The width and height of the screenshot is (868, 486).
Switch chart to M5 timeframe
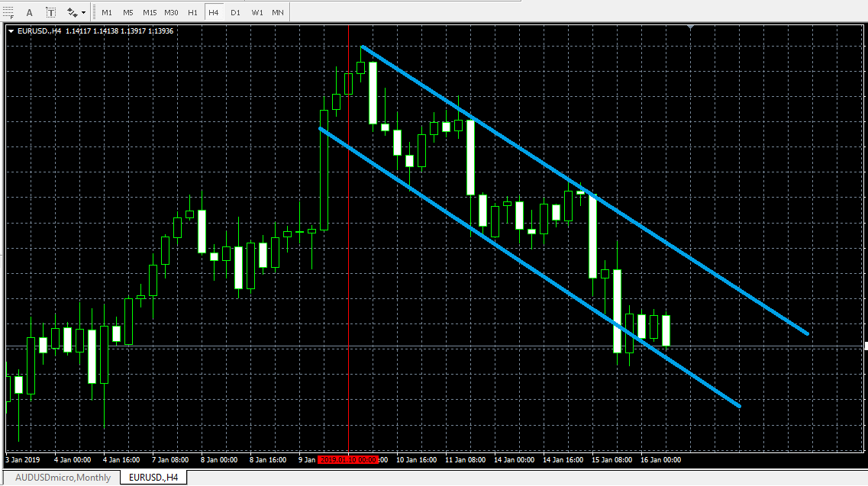click(x=128, y=13)
